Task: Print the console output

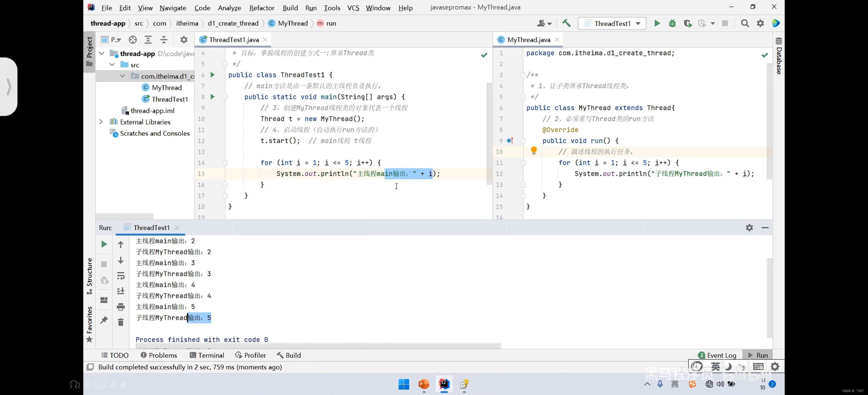Action: pyautogui.click(x=121, y=307)
